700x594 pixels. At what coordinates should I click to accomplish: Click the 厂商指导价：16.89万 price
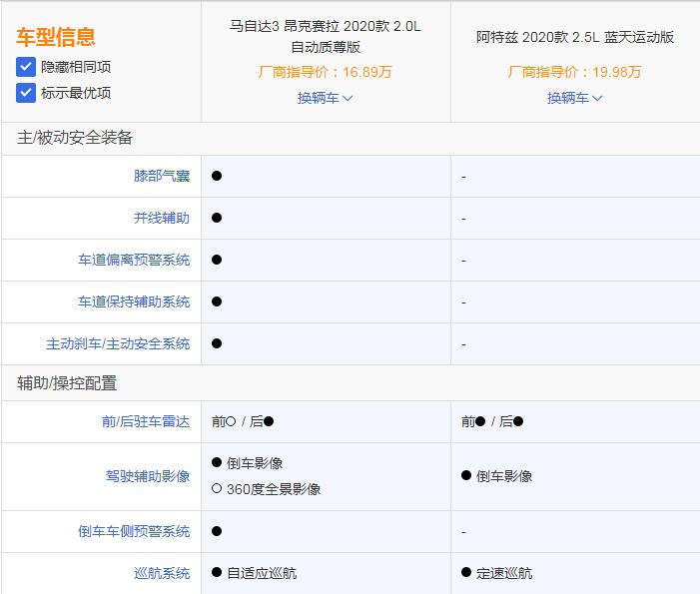(325, 72)
